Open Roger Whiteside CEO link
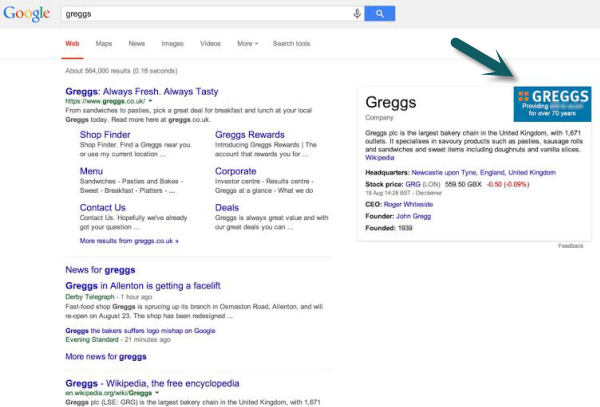 pyautogui.click(x=408, y=204)
